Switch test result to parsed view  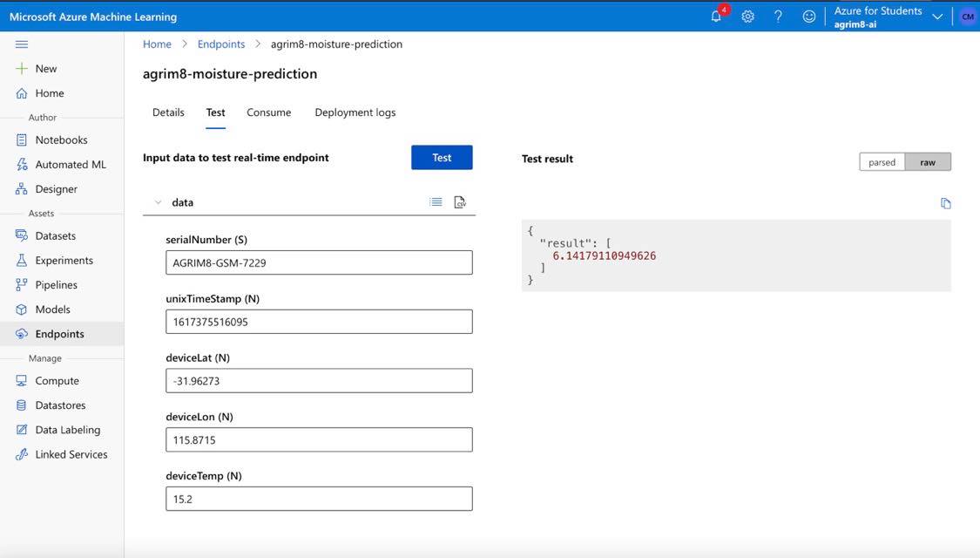pyautogui.click(x=882, y=162)
